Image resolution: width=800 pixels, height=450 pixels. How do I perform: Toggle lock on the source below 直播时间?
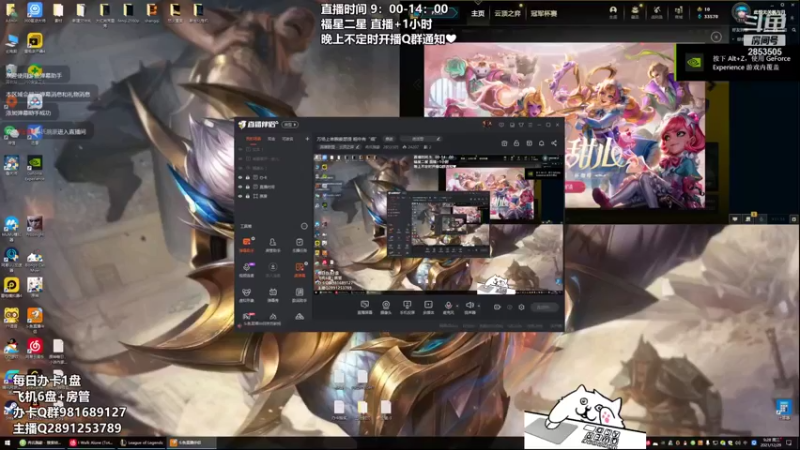(x=248, y=196)
